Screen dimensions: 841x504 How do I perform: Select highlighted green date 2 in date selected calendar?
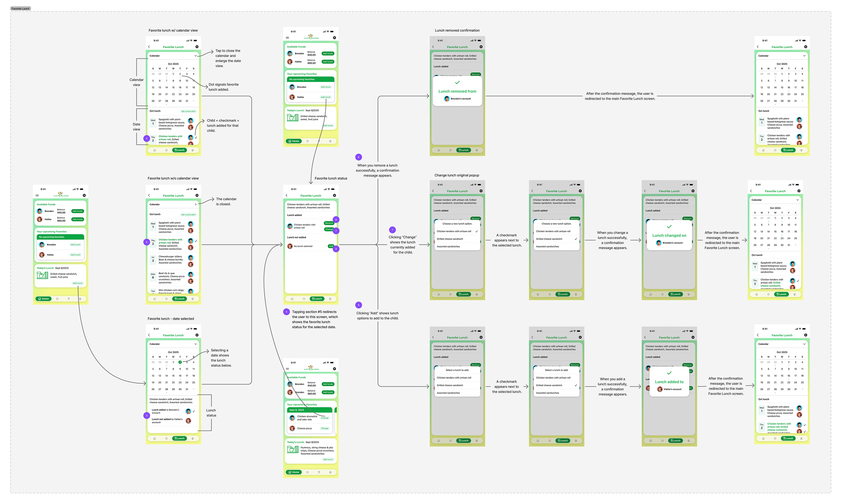[180, 362]
